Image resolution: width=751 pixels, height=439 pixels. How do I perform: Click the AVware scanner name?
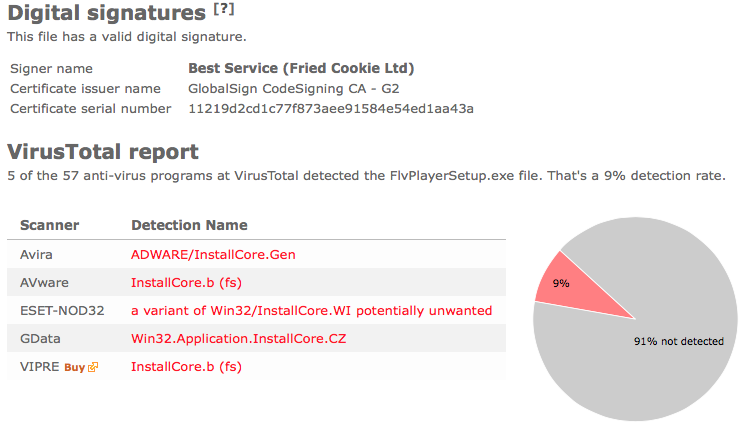click(x=44, y=282)
